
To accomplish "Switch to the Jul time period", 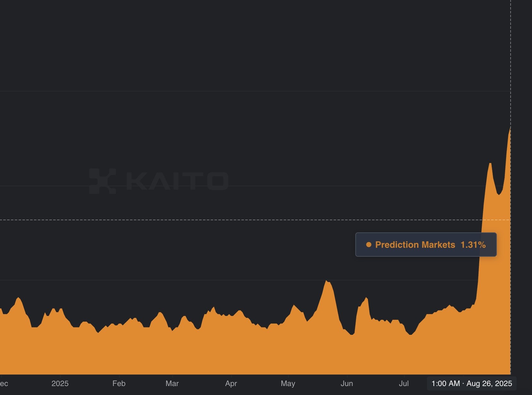I will tap(405, 383).
